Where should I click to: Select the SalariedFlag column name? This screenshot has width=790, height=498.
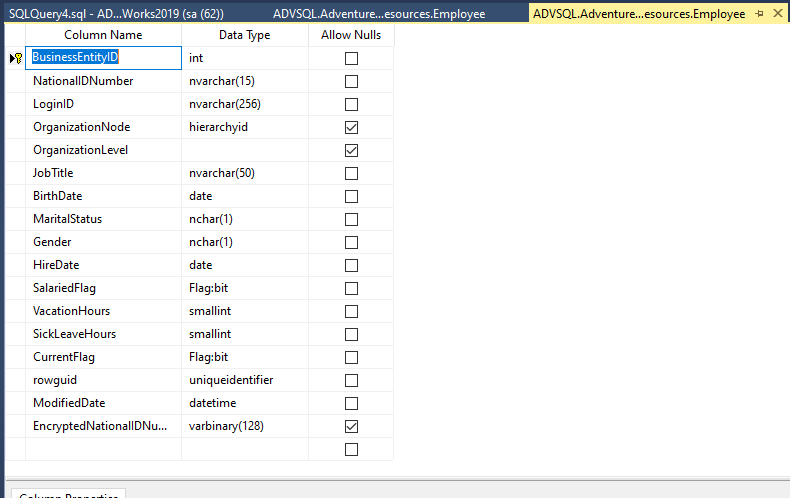[103, 288]
